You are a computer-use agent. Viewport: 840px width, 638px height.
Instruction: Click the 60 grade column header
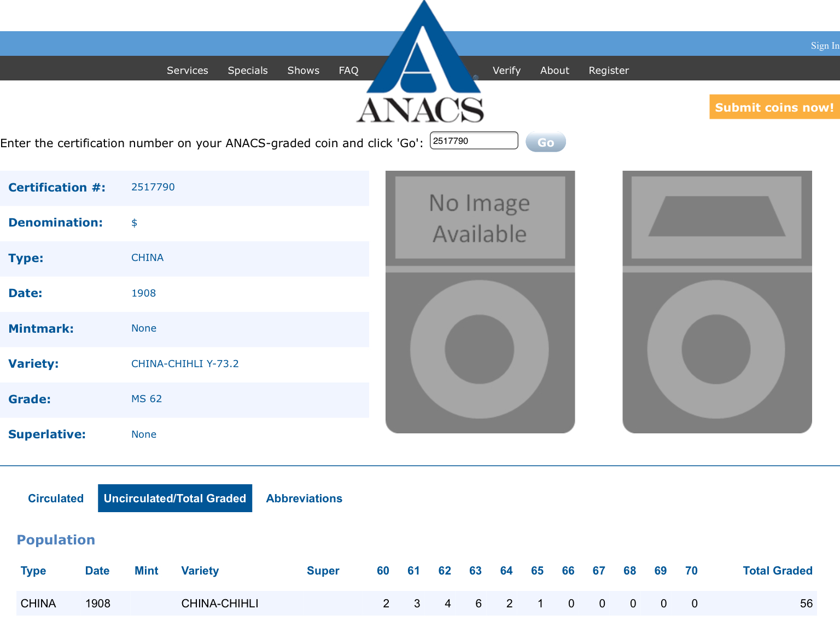(383, 571)
